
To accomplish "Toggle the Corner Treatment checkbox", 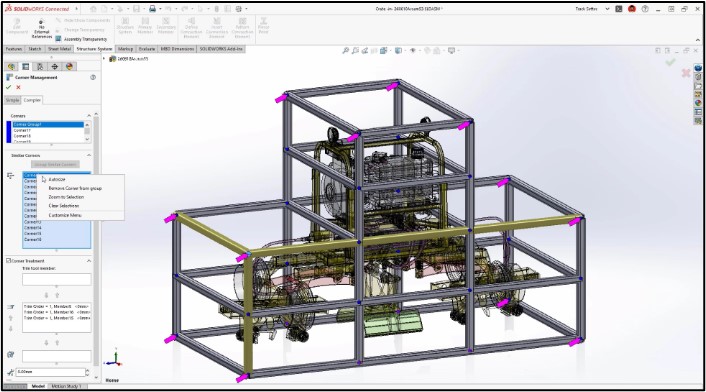I will click(8, 261).
